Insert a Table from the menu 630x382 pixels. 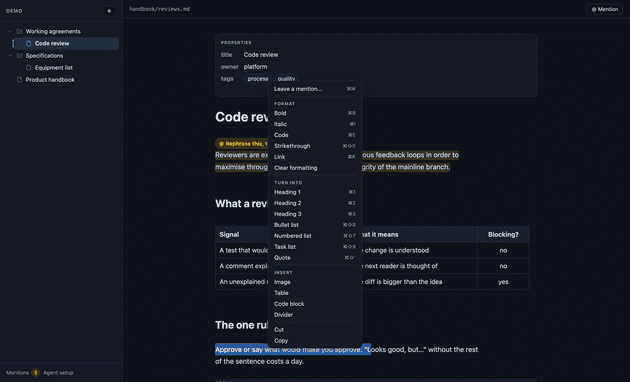click(x=315, y=293)
